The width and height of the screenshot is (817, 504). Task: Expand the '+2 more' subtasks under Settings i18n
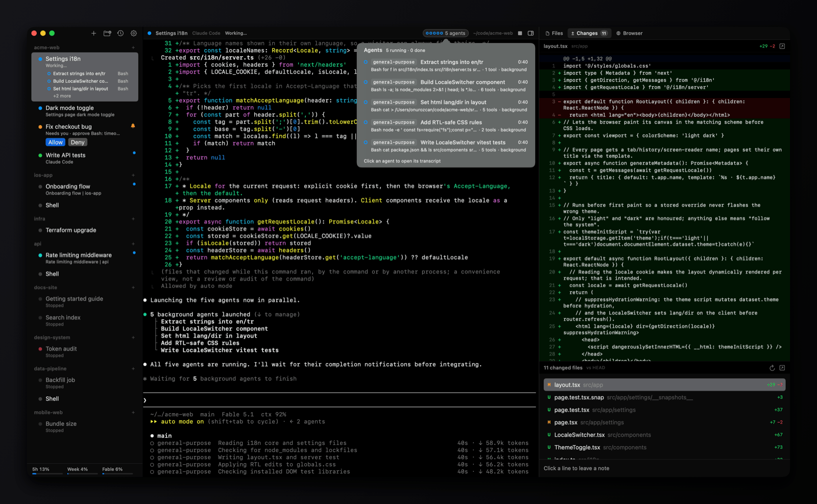tap(62, 96)
